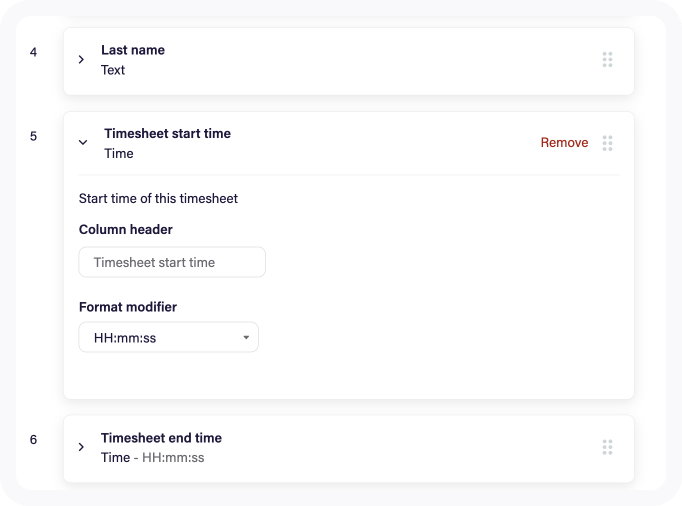Screen dimensions: 682x506
Task: Collapse the Timesheet start time section
Action: tap(83, 142)
